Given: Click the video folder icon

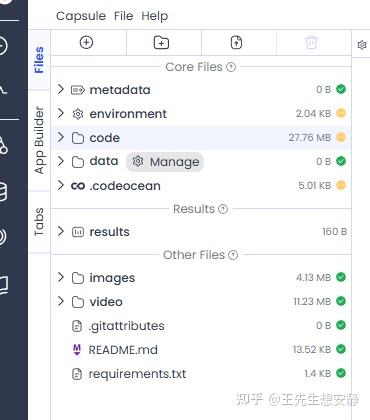Looking at the screenshot, I should (78, 302).
